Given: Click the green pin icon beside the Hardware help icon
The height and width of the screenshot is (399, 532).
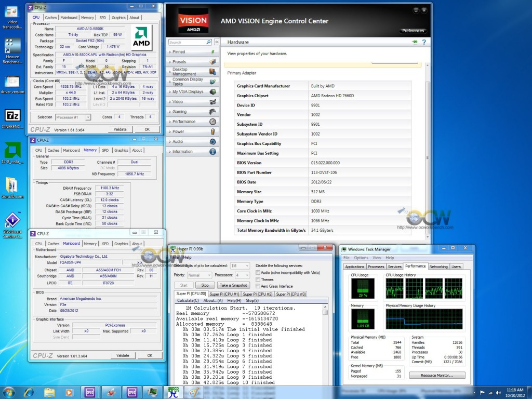Looking at the screenshot, I should 415,42.
